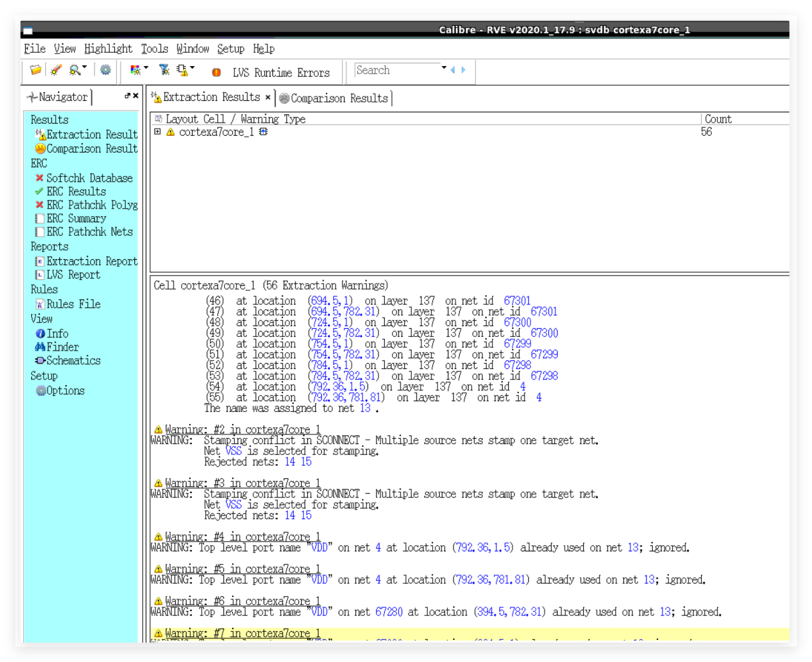Open the magnifier tool's dropdown arrow
The image size is (812, 662).
[x=85, y=68]
